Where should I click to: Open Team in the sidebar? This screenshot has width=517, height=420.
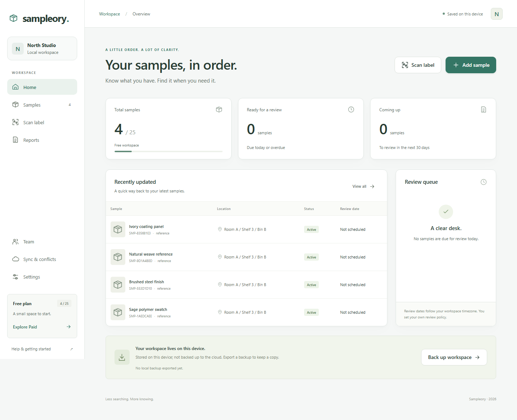coord(42,242)
